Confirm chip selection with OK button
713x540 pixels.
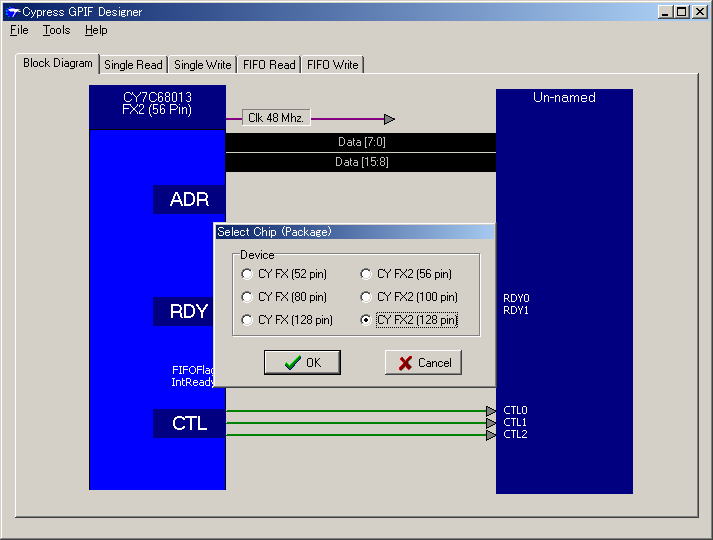coord(302,362)
